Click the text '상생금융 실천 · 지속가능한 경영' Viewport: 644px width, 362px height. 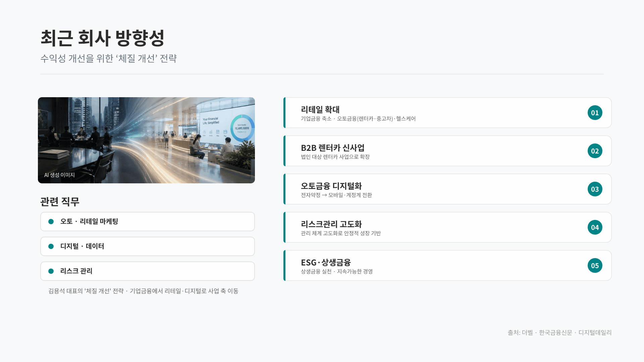pos(337,271)
